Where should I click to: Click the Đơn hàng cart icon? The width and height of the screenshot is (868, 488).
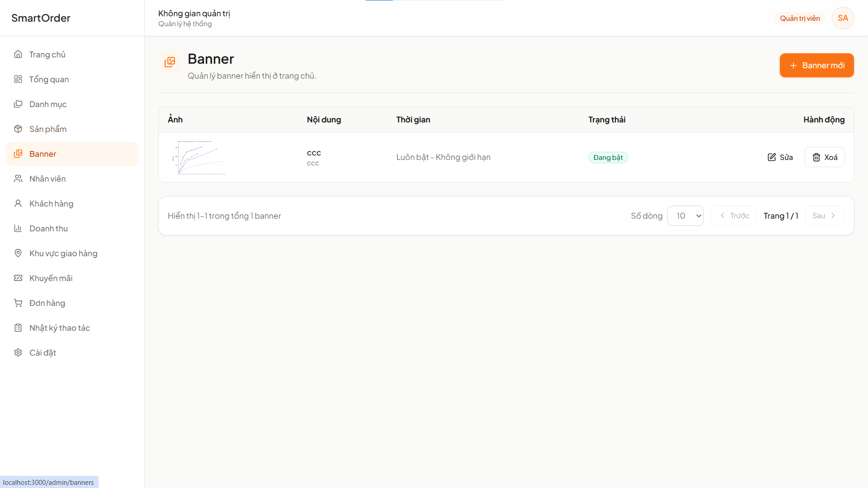pos(18,303)
